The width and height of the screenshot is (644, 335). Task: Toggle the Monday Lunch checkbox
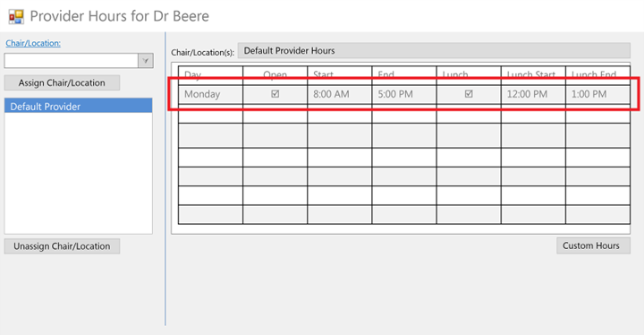pyautogui.click(x=469, y=94)
